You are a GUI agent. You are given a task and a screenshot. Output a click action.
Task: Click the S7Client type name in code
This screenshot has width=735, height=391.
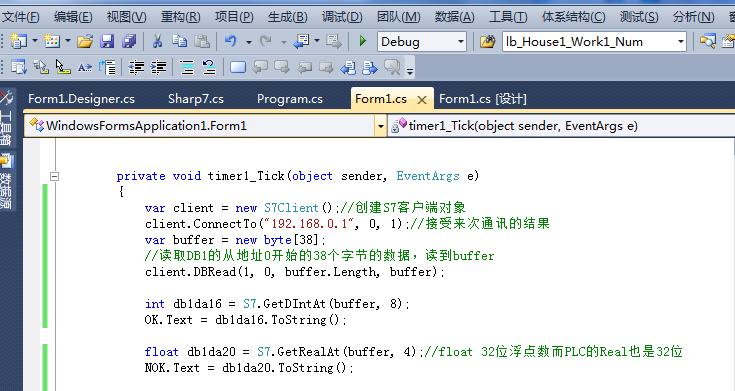click(x=291, y=208)
